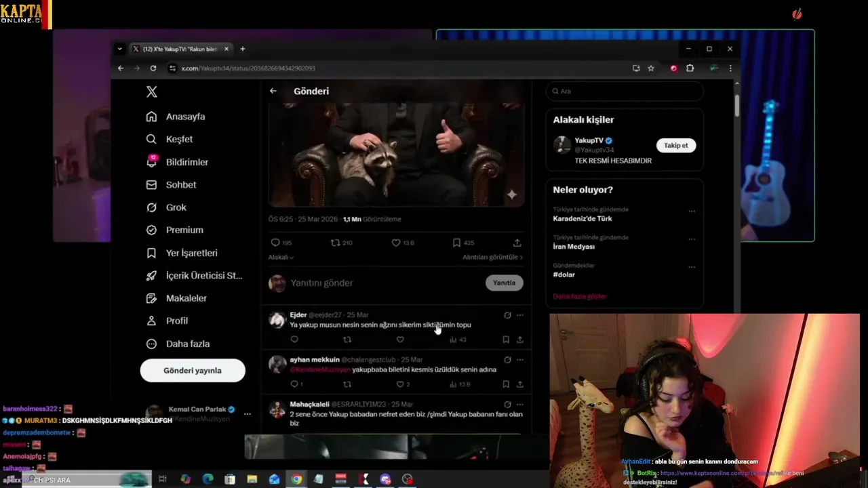
Task: Open Bildirimler notifications
Action: coord(177,162)
